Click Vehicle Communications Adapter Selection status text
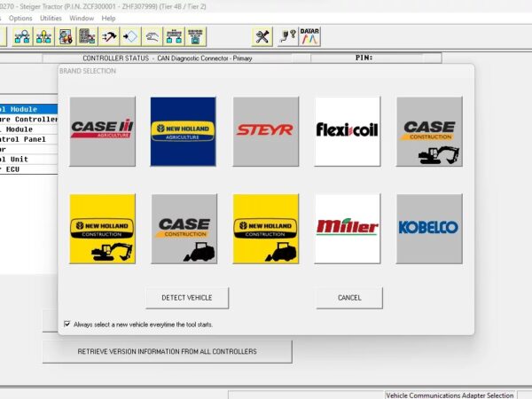The width and height of the screenshot is (532, 399). tap(450, 395)
